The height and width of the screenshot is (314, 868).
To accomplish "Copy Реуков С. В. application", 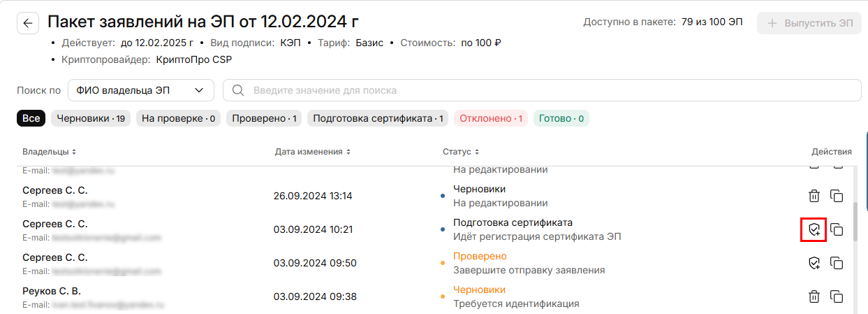I will (836, 297).
